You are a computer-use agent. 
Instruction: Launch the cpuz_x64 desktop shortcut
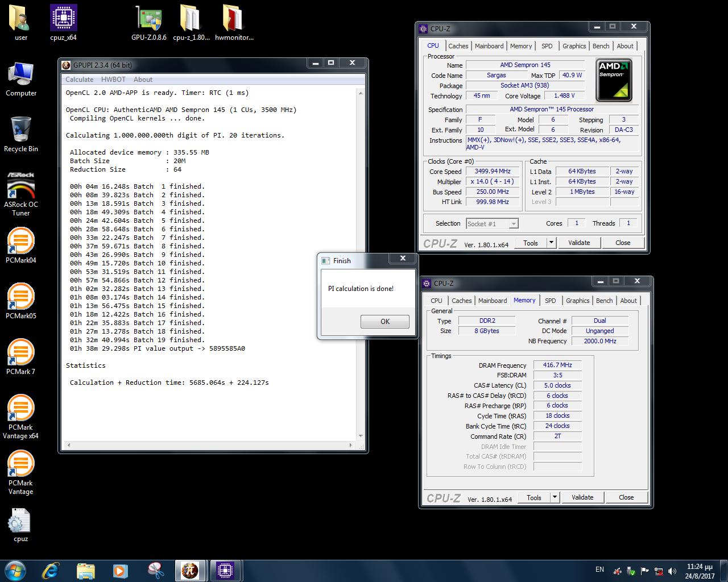point(63,23)
